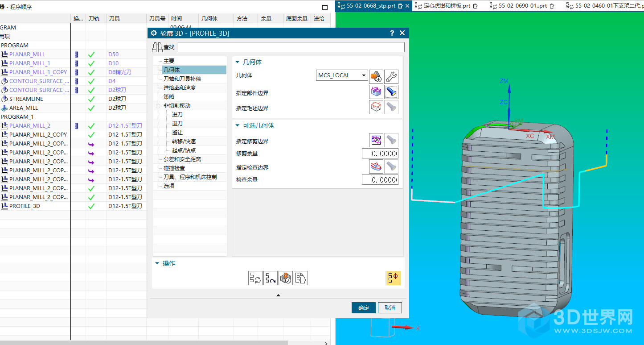This screenshot has width=644, height=345.
Task: Click the D50 tool cell
Action: tap(126, 54)
